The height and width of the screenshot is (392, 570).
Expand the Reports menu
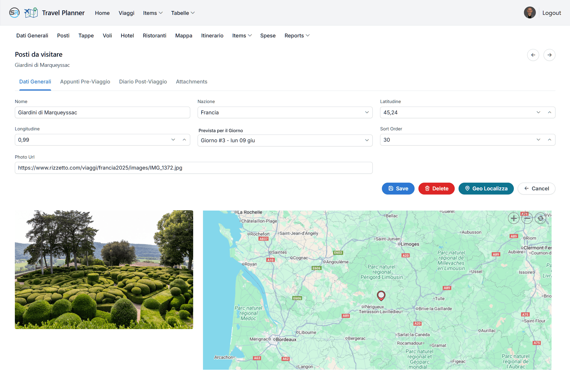click(297, 36)
